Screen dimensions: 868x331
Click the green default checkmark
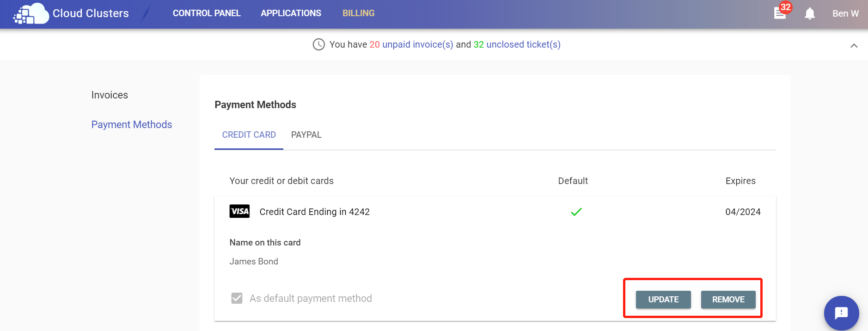576,212
